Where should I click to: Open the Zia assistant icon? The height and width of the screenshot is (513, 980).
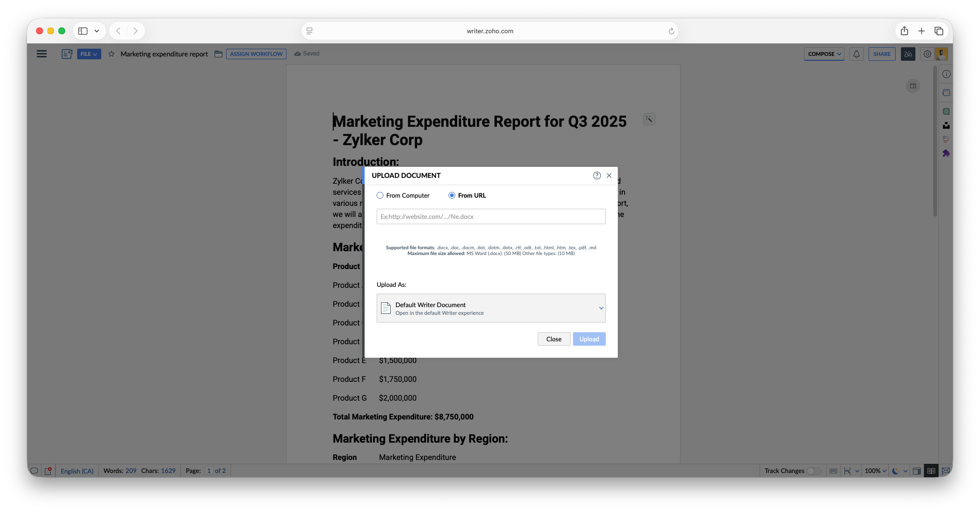tap(908, 54)
